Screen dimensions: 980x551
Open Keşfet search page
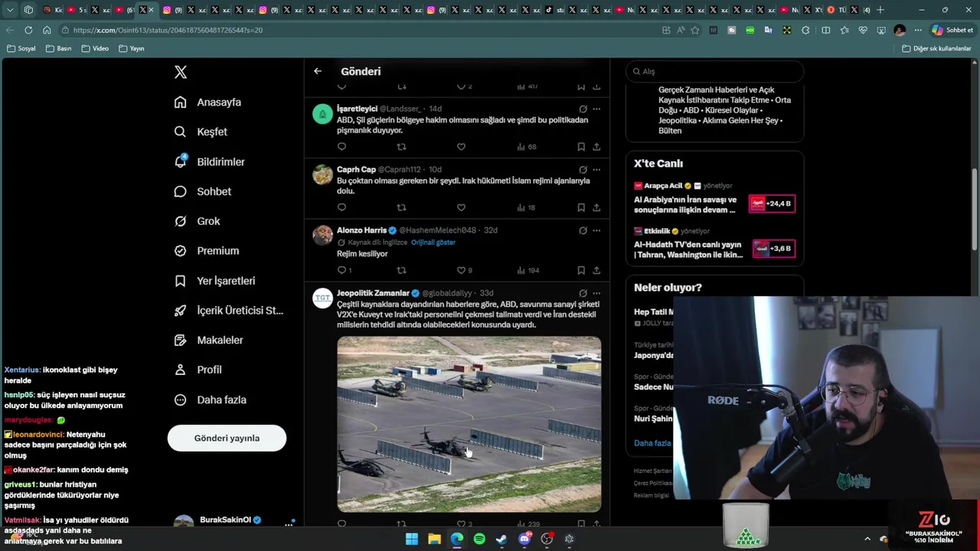point(201,132)
